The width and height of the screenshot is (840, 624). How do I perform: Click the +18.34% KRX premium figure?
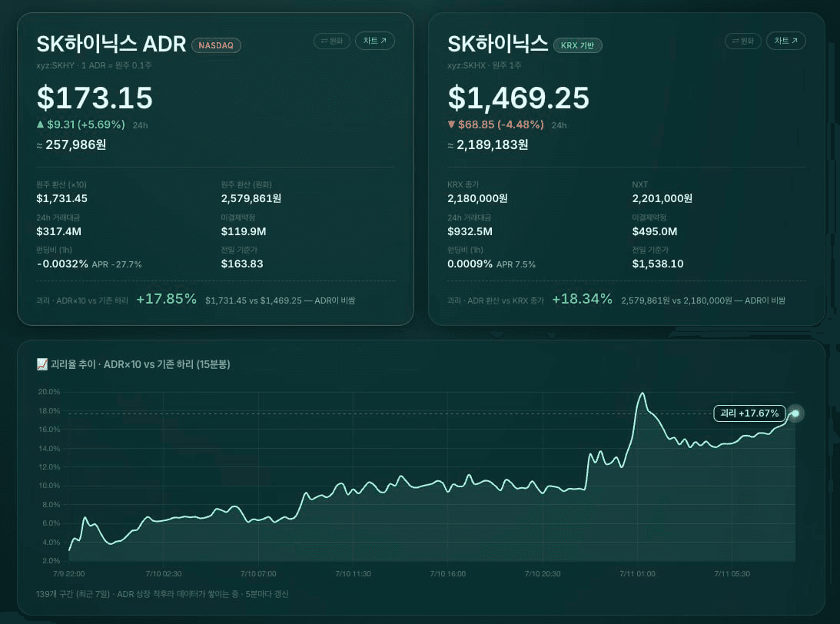pyautogui.click(x=583, y=299)
